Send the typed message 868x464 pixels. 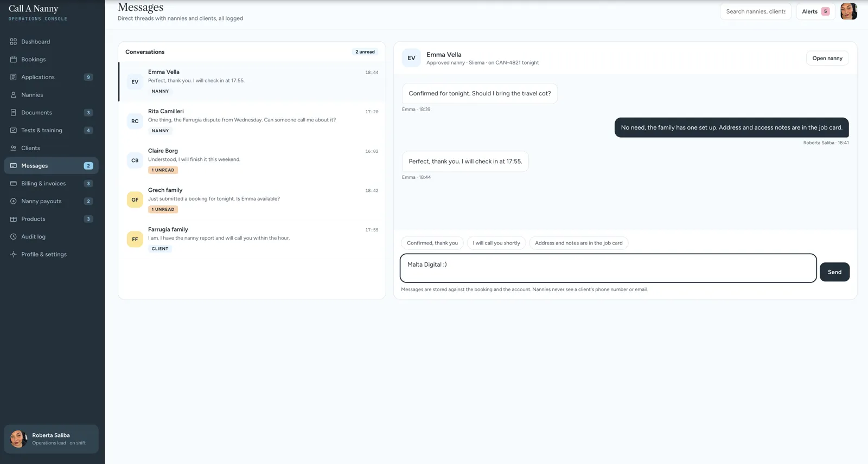click(834, 272)
